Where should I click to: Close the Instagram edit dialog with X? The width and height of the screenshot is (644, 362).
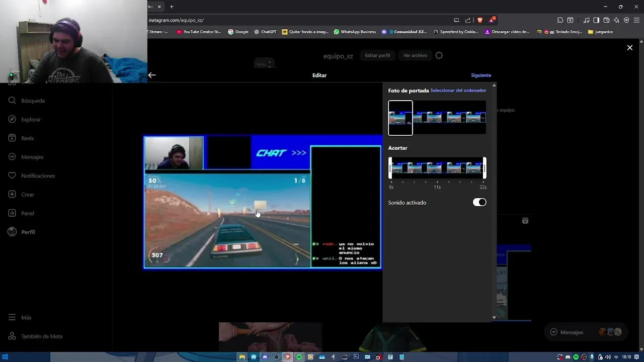pyautogui.click(x=629, y=48)
